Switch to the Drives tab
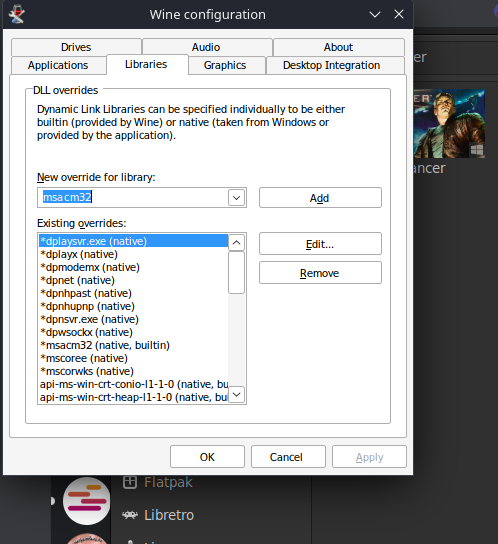Screen dimensions: 498x544 76,47
